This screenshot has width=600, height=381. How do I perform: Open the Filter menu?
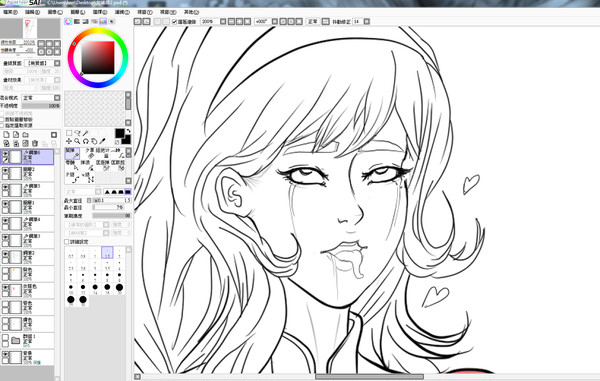tap(122, 12)
